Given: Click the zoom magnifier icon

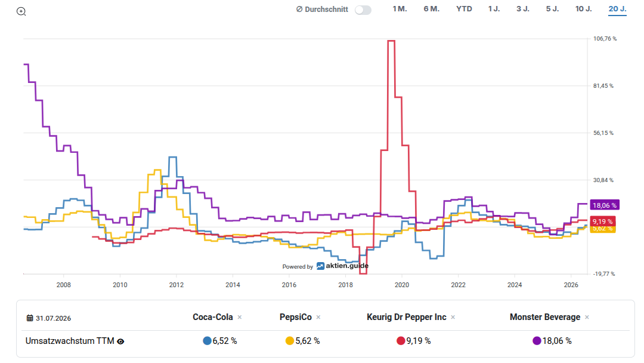Looking at the screenshot, I should coord(21,11).
